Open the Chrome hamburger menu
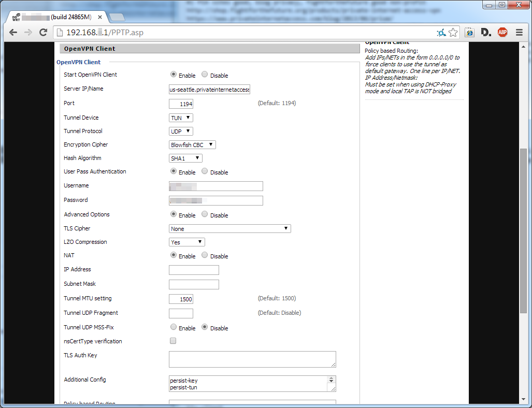Image resolution: width=532 pixels, height=408 pixels. click(x=519, y=32)
